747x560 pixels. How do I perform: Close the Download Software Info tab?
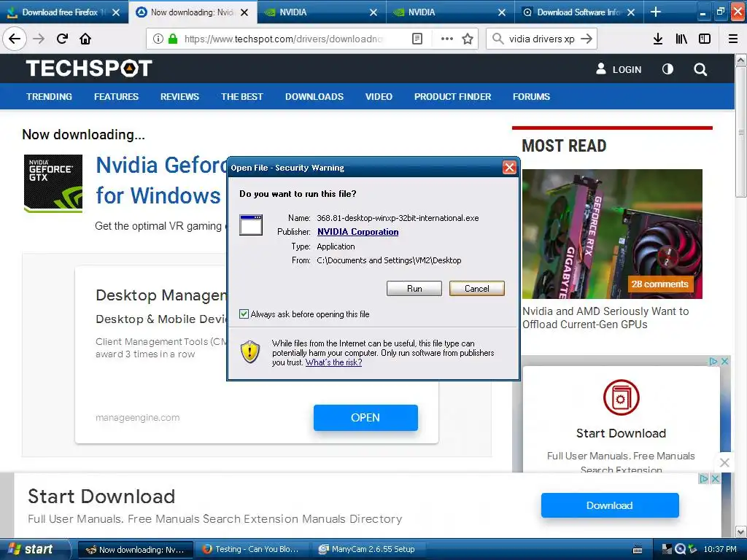pos(631,12)
